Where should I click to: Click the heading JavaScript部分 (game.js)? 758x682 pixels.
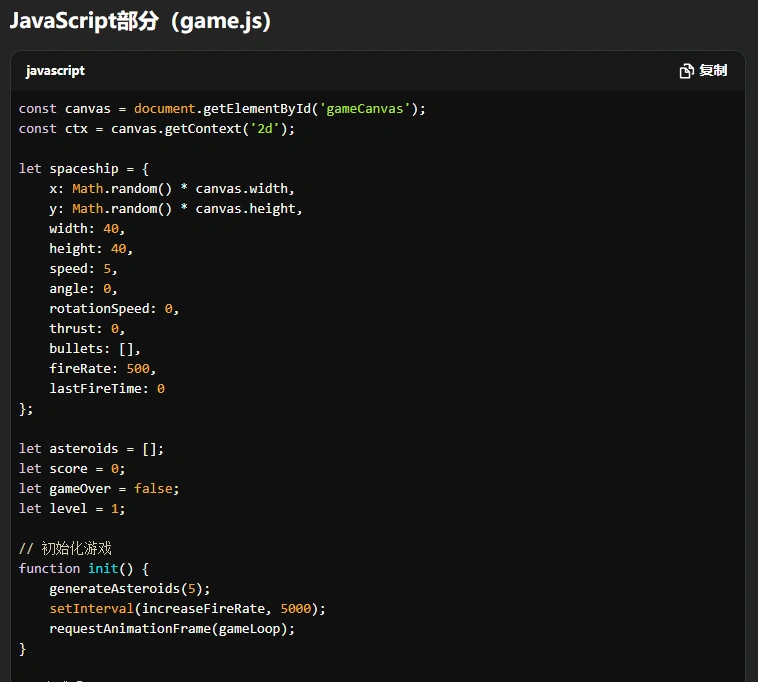(140, 21)
